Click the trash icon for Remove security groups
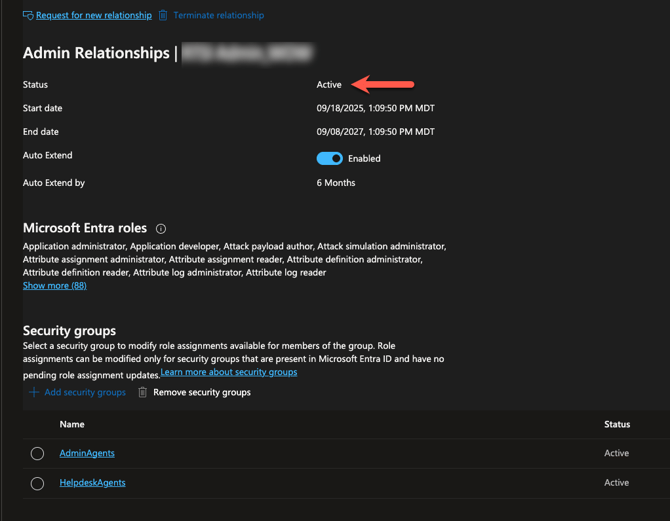 coord(143,393)
